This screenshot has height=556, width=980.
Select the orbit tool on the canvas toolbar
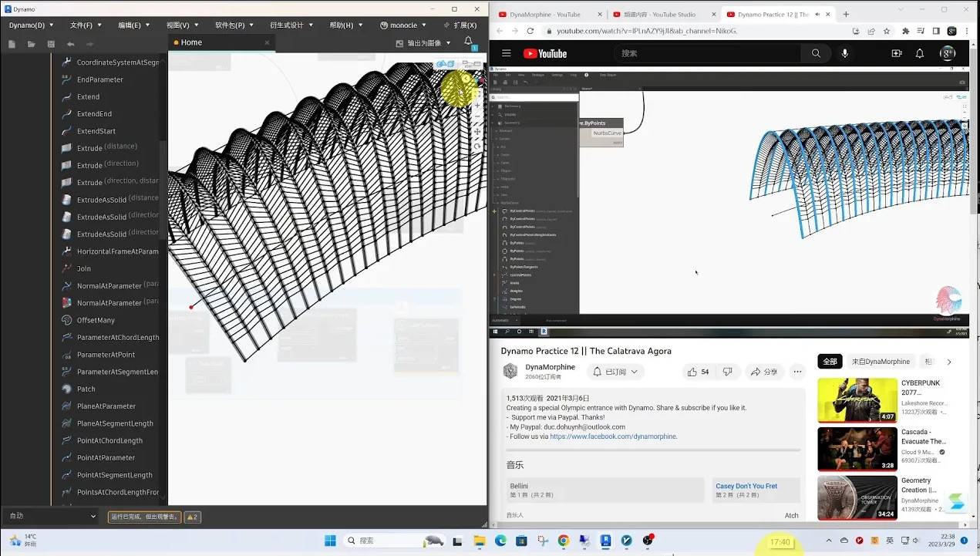(477, 144)
